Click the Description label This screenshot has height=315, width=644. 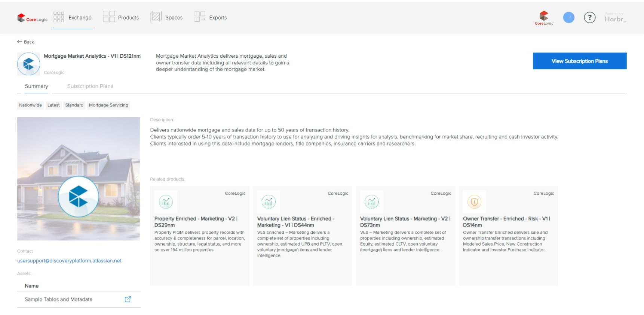click(162, 120)
